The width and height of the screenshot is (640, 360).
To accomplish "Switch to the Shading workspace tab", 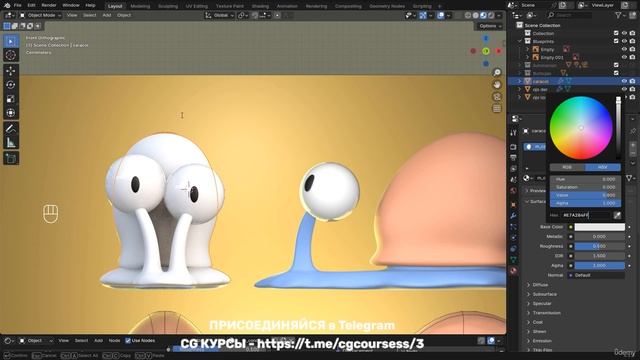I will (260, 6).
